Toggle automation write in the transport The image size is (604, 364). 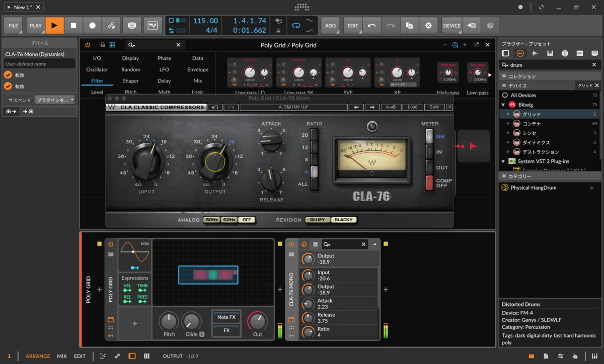tap(111, 26)
